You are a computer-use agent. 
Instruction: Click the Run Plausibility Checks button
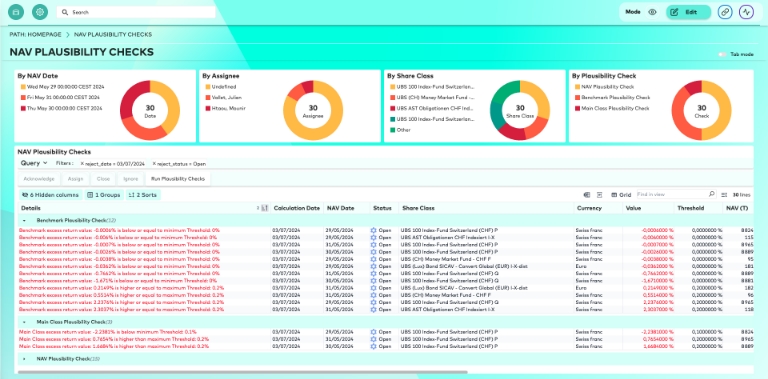[x=178, y=179]
